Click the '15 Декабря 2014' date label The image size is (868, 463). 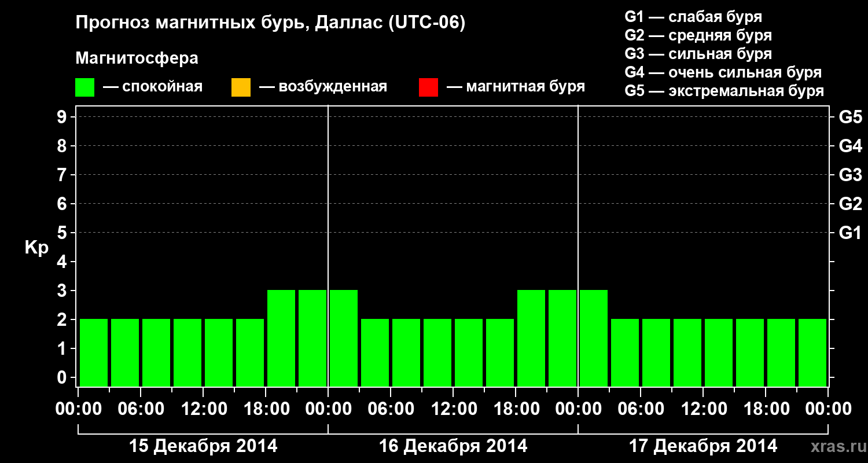coord(203,446)
